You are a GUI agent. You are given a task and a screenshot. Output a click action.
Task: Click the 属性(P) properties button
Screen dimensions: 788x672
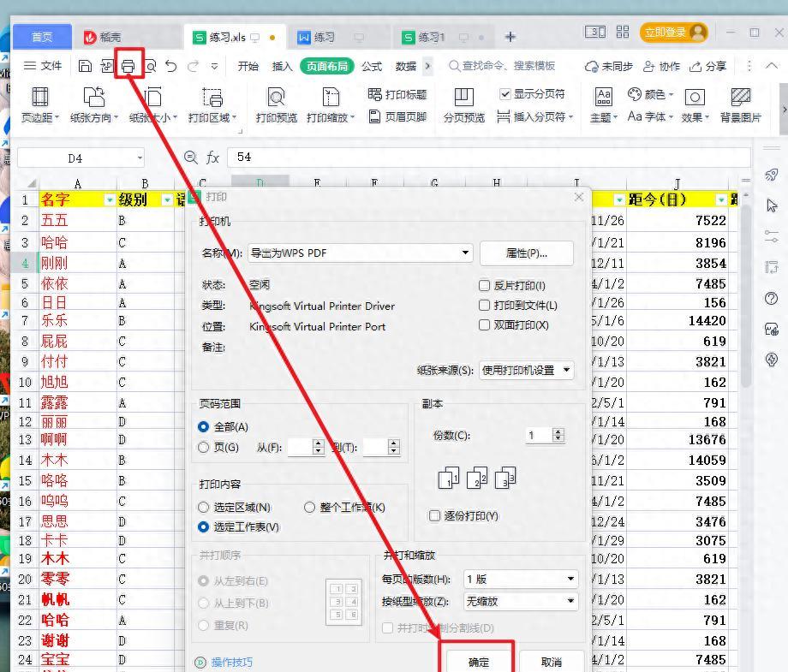pyautogui.click(x=526, y=253)
